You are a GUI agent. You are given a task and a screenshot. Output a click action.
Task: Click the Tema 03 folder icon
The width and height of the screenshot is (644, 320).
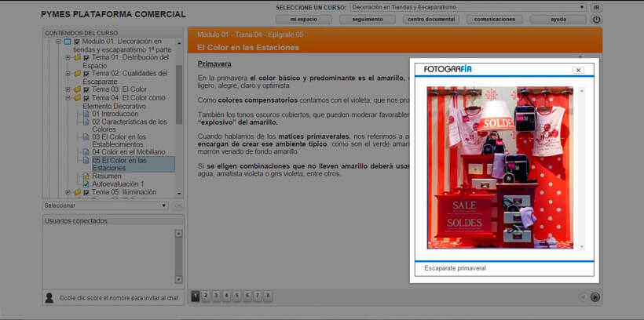[x=77, y=89]
